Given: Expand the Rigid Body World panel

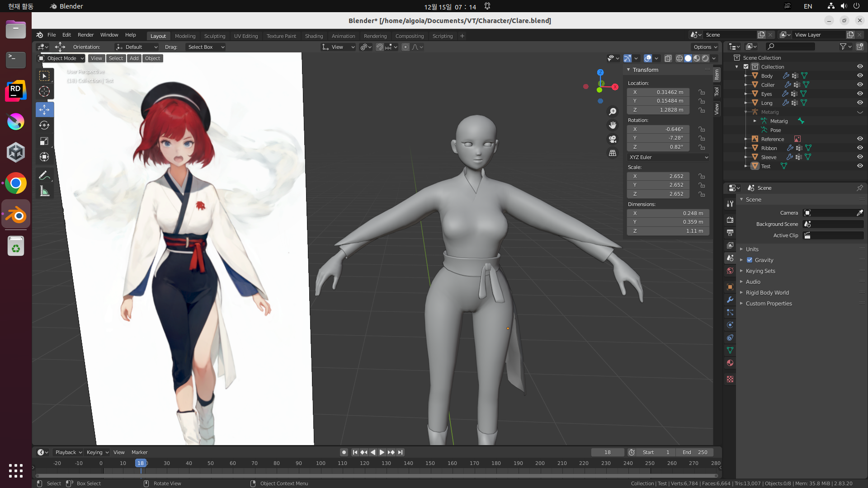Looking at the screenshot, I should [767, 292].
